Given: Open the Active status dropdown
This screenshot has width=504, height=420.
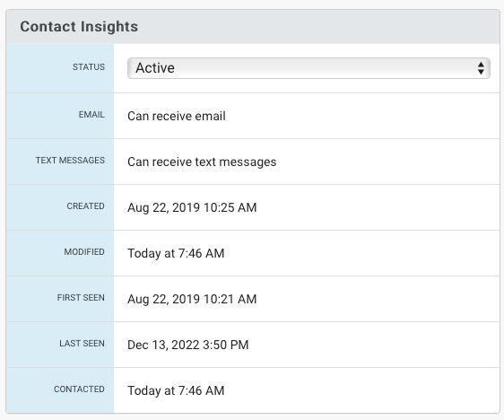Looking at the screenshot, I should 308,68.
